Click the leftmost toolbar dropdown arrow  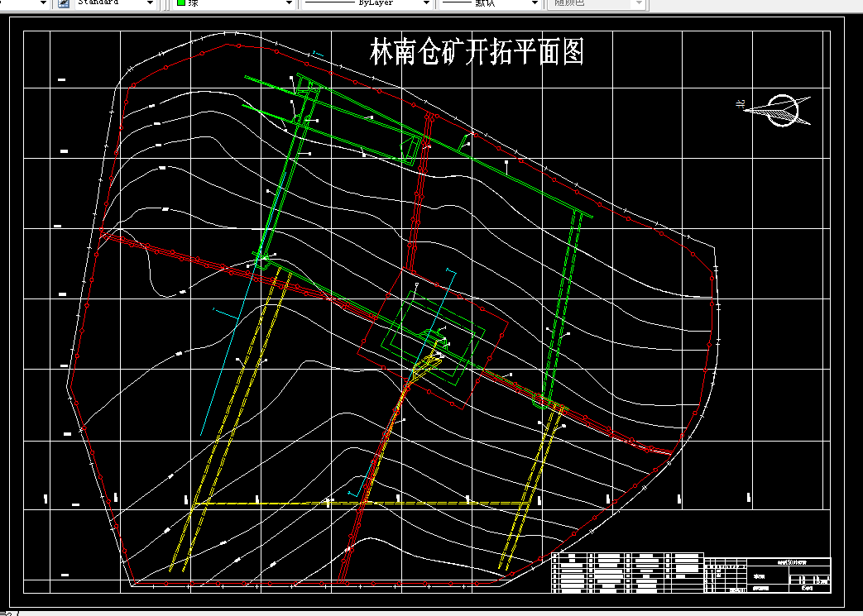[43, 4]
